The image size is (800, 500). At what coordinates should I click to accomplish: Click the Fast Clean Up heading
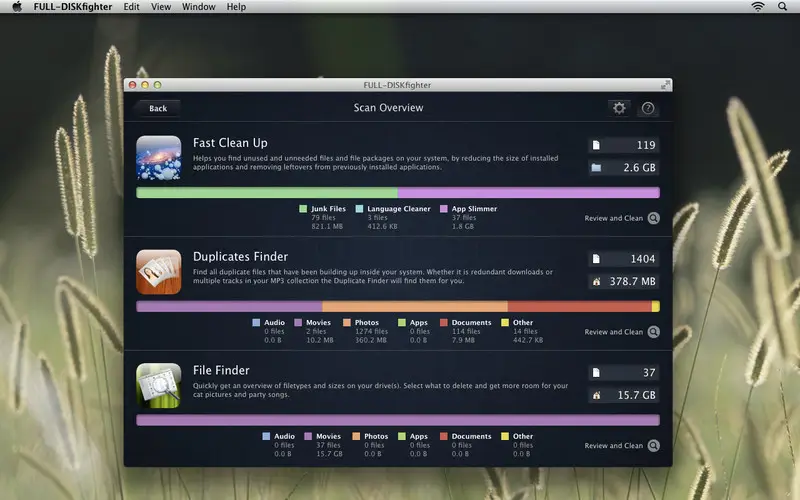point(230,143)
